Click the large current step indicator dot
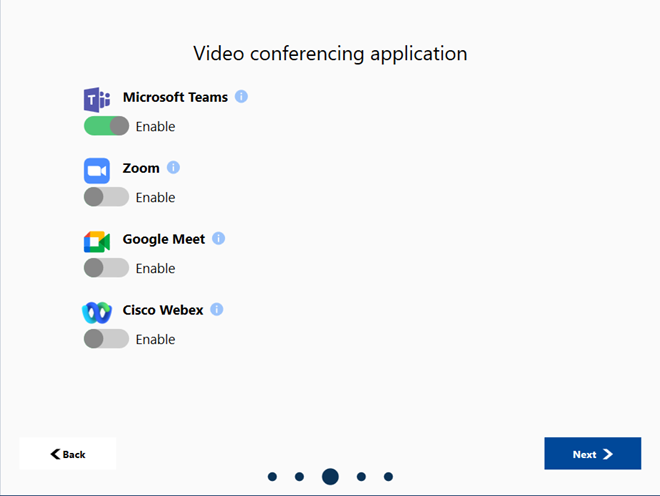This screenshot has width=660, height=496. pyautogui.click(x=330, y=477)
